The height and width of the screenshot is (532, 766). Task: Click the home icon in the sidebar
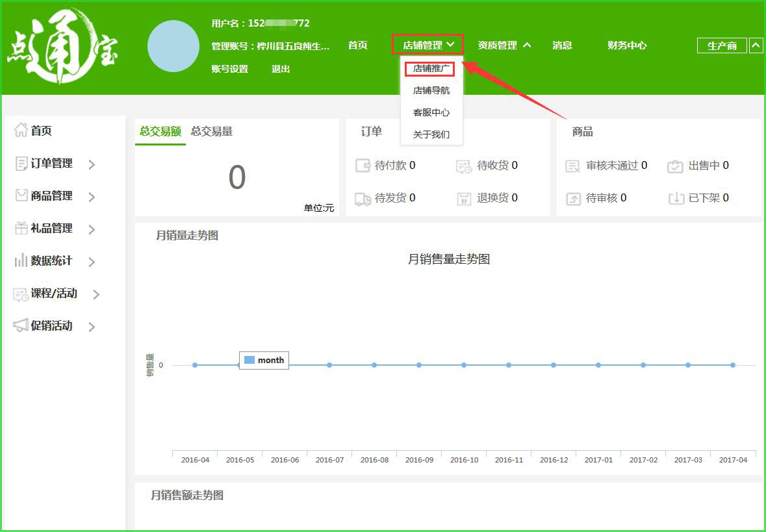(x=21, y=131)
